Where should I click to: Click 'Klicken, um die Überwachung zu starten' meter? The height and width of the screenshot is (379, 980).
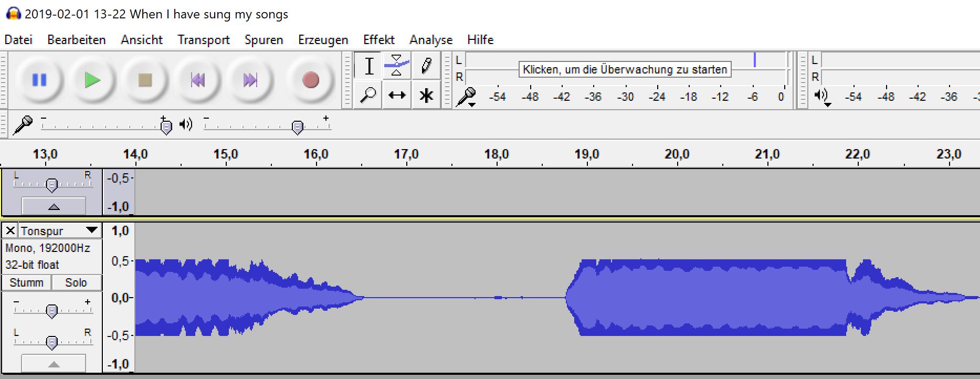pyautogui.click(x=625, y=69)
